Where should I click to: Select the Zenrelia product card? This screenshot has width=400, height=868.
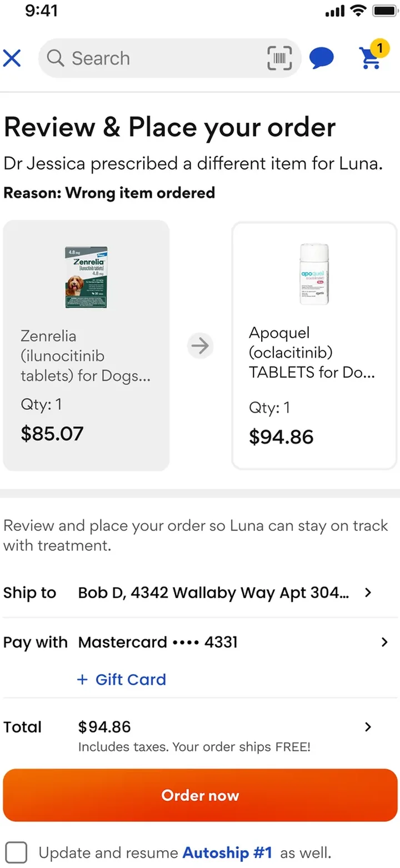pos(86,345)
